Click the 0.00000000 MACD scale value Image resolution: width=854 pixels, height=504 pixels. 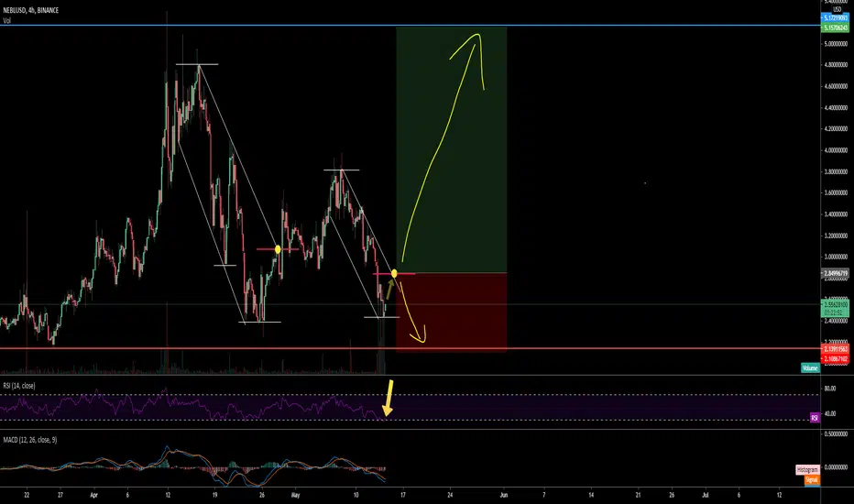(x=836, y=467)
